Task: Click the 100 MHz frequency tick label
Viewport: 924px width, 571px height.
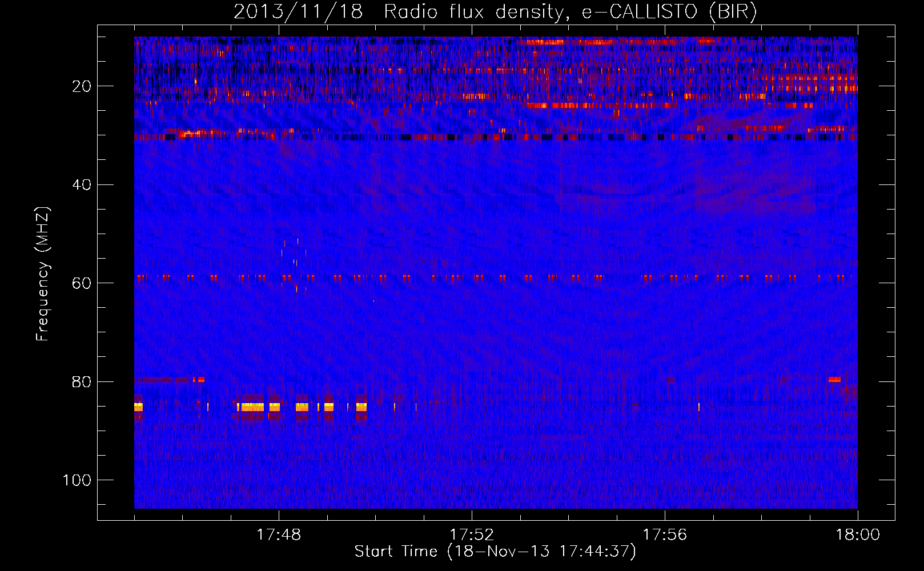Action: [x=77, y=480]
